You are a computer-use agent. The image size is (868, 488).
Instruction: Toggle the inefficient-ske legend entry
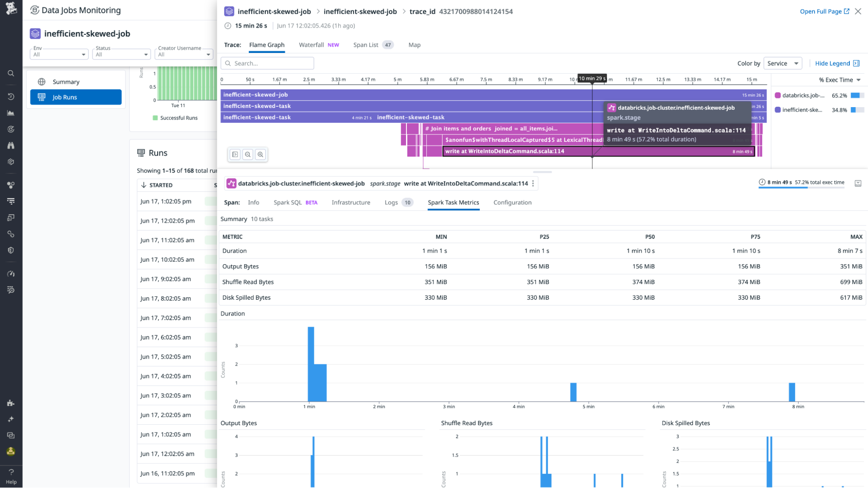[x=802, y=110]
